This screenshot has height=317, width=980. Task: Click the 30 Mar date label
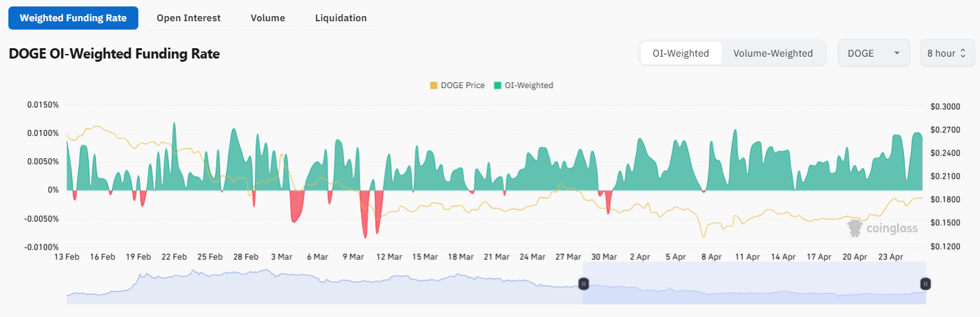(604, 257)
